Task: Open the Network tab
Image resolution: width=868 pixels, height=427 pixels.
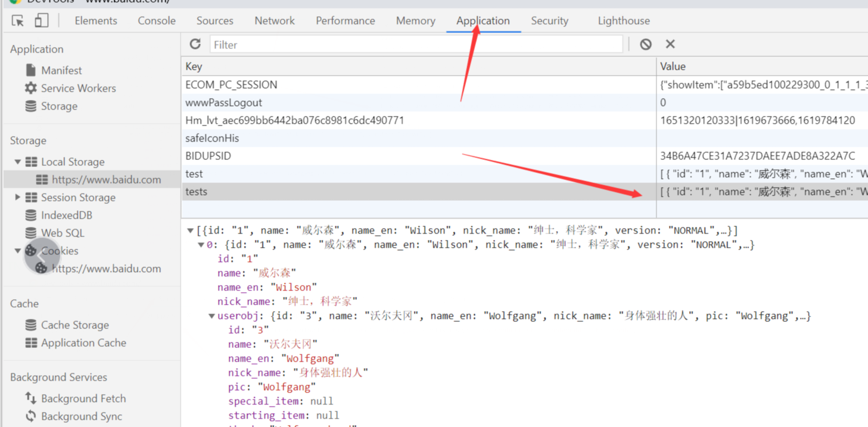Action: [275, 21]
